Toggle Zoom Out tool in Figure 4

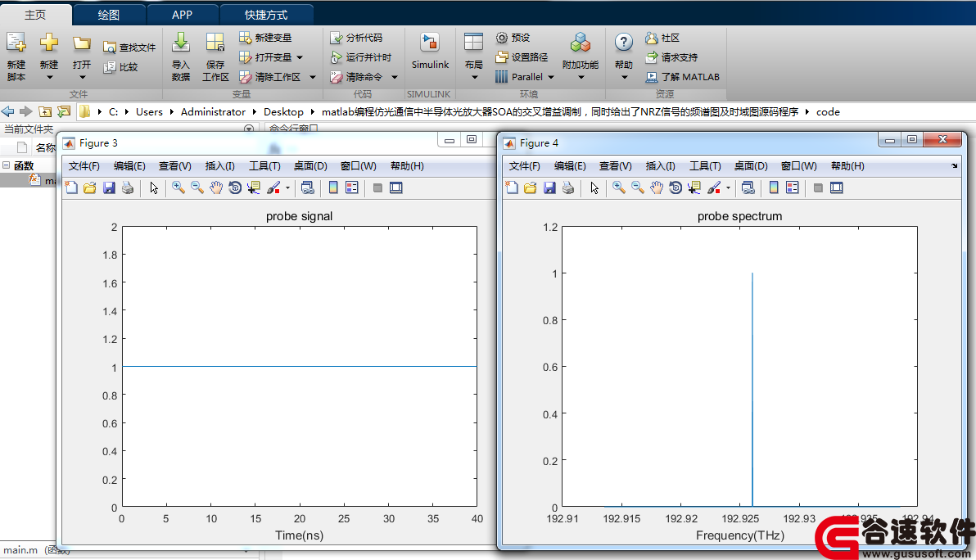click(637, 188)
